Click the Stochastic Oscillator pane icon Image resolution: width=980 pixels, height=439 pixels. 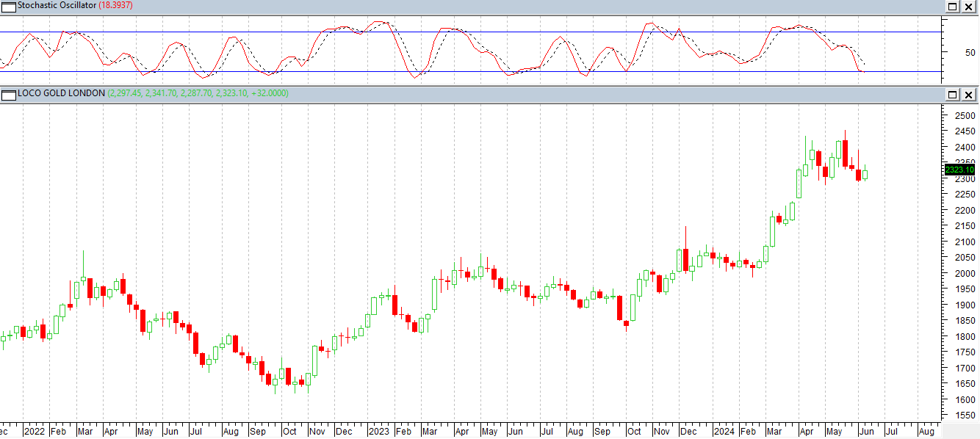8,6
